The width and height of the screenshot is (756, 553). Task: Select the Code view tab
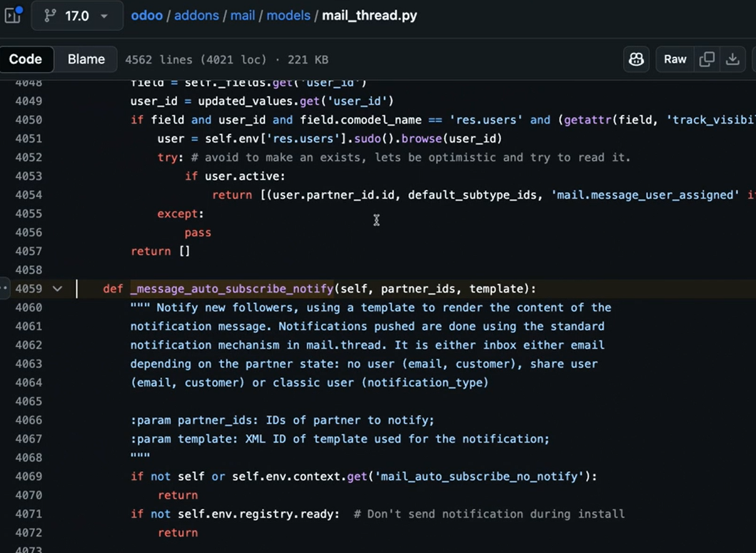pyautogui.click(x=26, y=59)
